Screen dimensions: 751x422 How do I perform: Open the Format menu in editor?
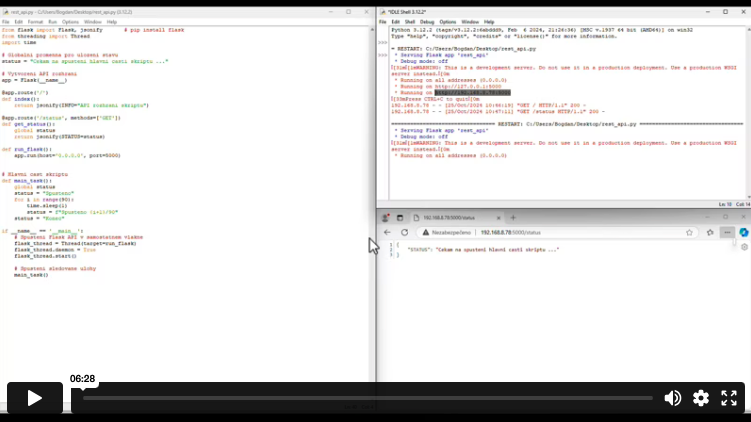point(34,21)
